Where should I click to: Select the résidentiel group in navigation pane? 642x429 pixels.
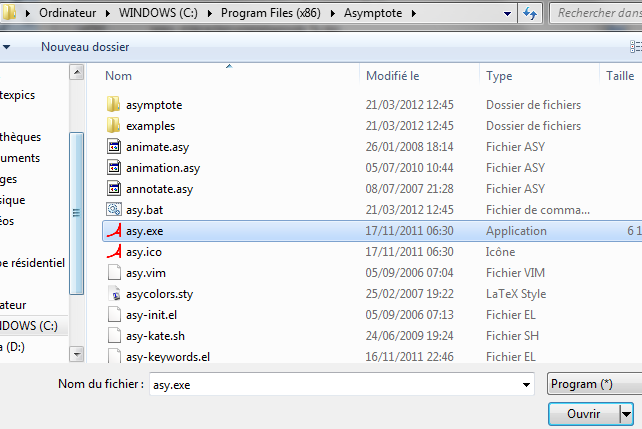(x=32, y=263)
